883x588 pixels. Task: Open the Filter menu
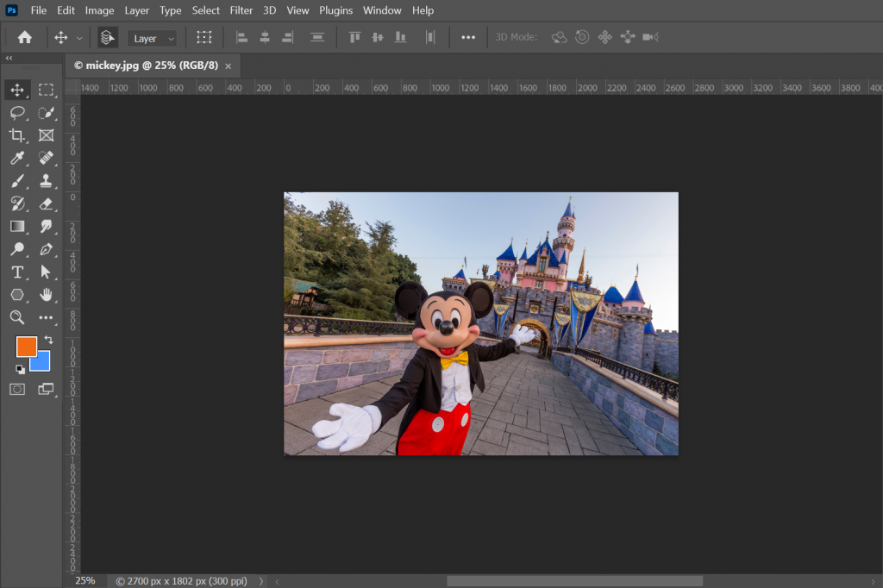[241, 10]
